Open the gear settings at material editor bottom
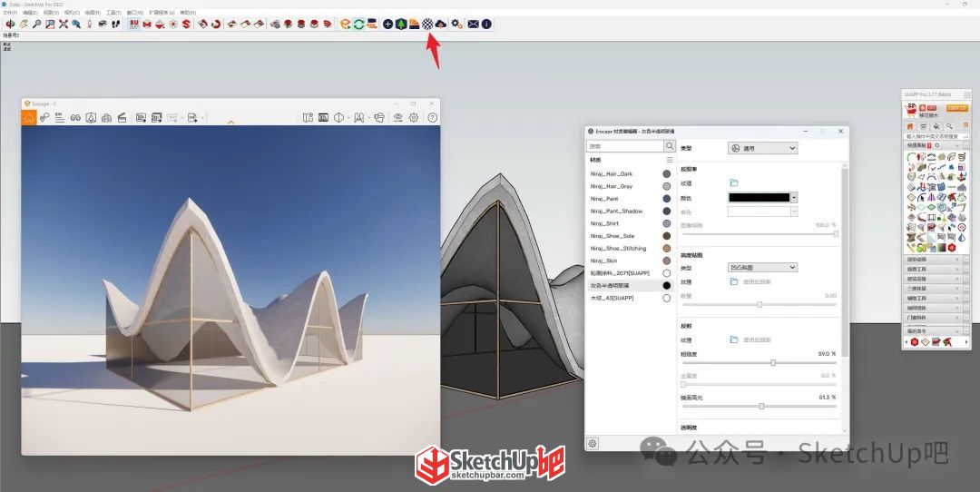980x492 pixels. tap(593, 443)
